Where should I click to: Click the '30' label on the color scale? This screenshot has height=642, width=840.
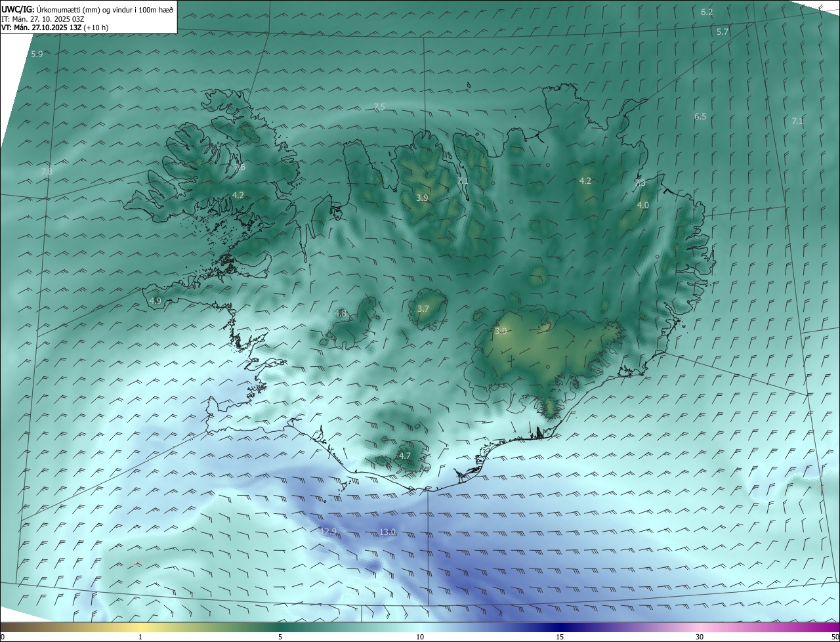(700, 637)
